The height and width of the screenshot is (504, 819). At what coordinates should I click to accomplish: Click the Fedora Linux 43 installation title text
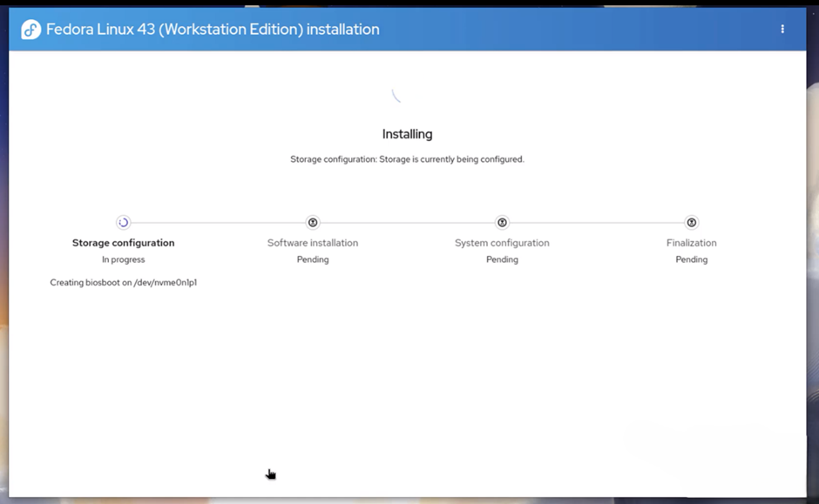click(x=213, y=30)
